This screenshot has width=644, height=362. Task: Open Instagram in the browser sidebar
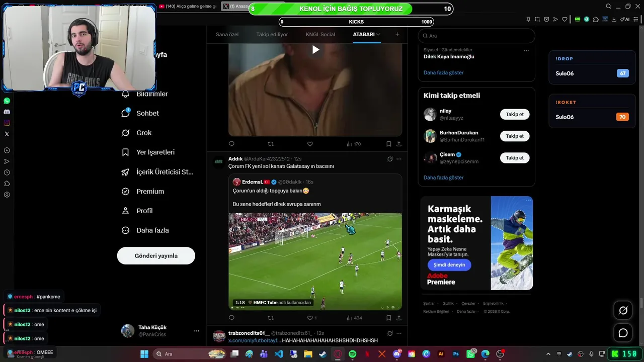tap(7, 123)
